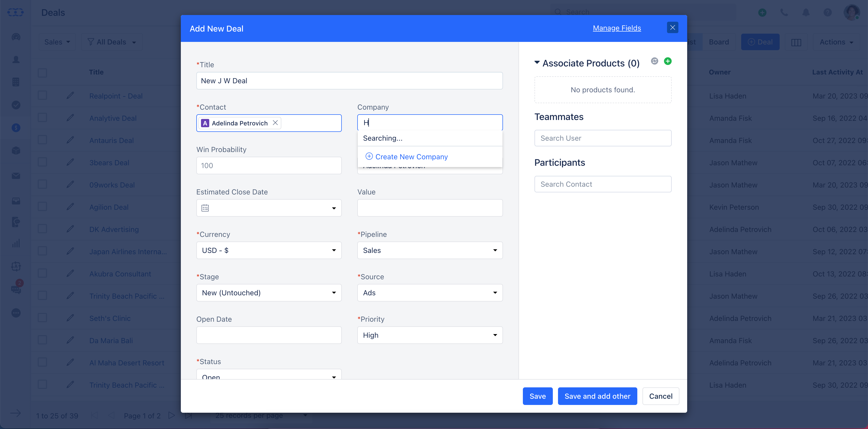
Task: Open records per page selector
Action: (261, 416)
